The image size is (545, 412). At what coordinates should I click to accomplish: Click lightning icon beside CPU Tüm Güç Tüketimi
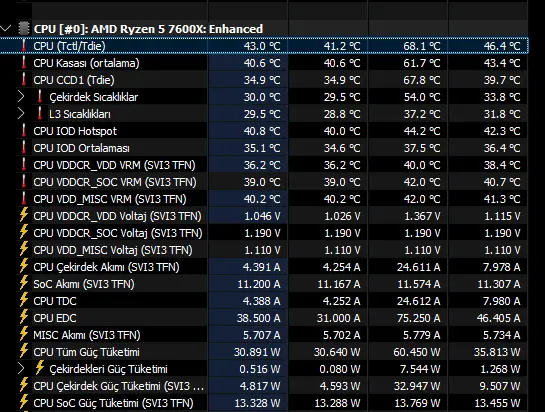[x=24, y=352]
